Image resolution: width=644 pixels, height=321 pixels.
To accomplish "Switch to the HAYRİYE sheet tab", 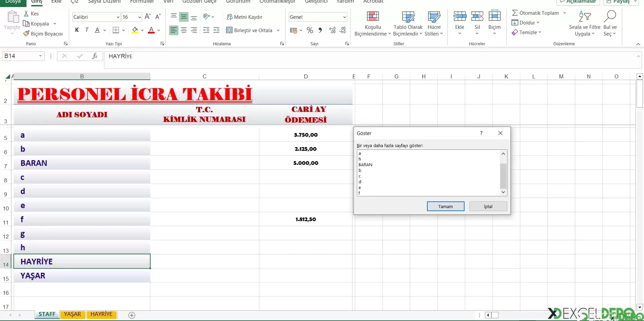I will [x=102, y=314].
